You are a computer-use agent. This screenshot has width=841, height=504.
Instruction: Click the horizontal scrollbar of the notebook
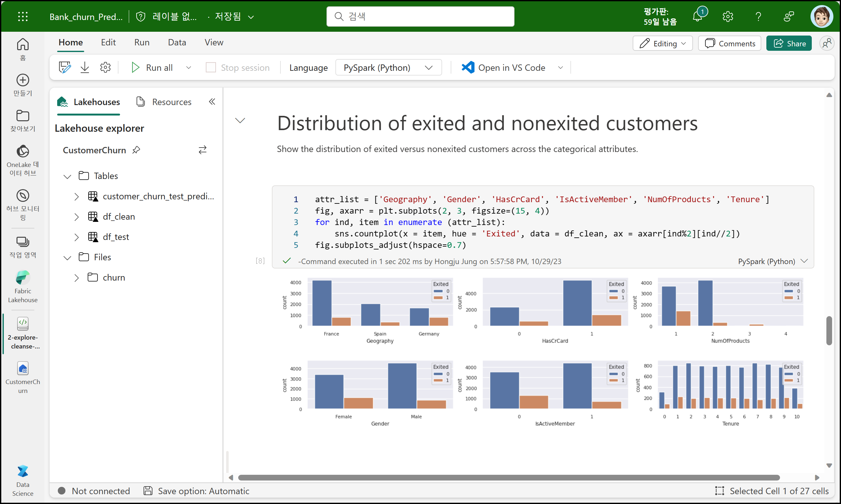coord(509,478)
